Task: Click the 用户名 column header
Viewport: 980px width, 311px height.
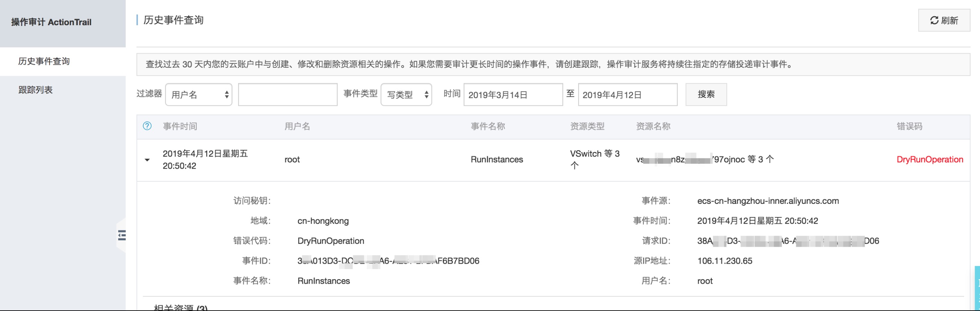Action: 297,126
